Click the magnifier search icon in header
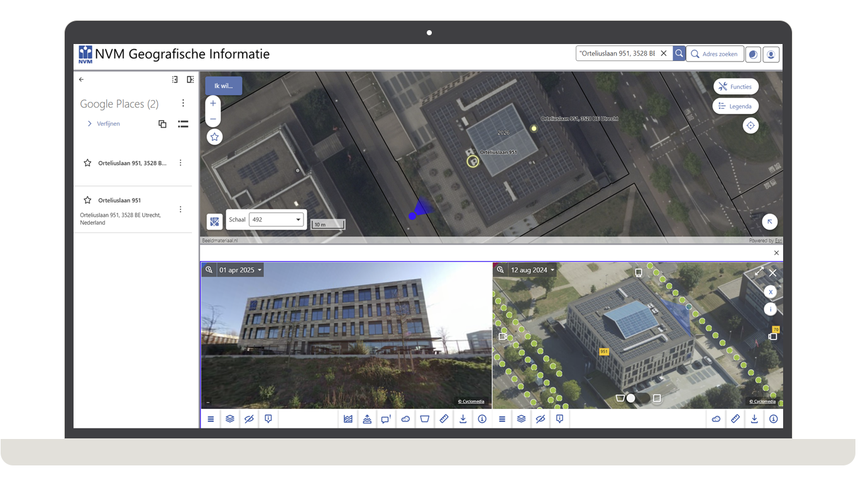 [679, 53]
